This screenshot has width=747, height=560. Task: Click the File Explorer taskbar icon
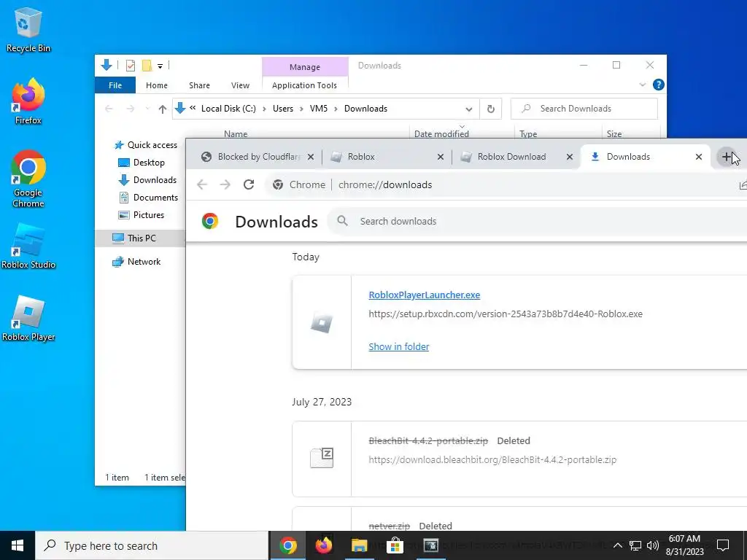[359, 545]
